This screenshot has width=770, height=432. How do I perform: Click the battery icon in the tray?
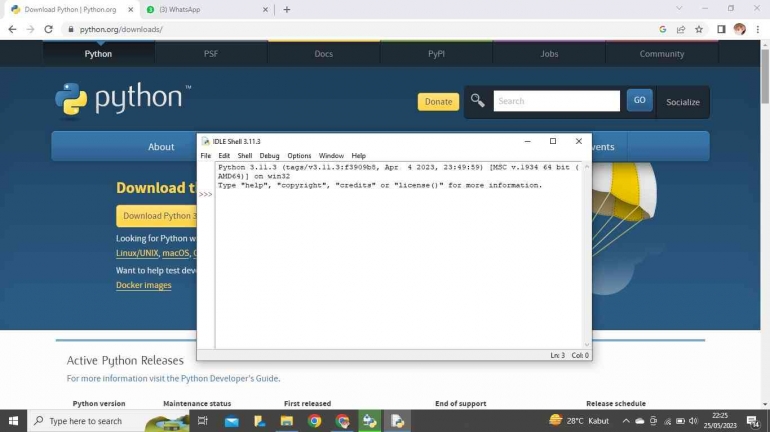coord(680,421)
